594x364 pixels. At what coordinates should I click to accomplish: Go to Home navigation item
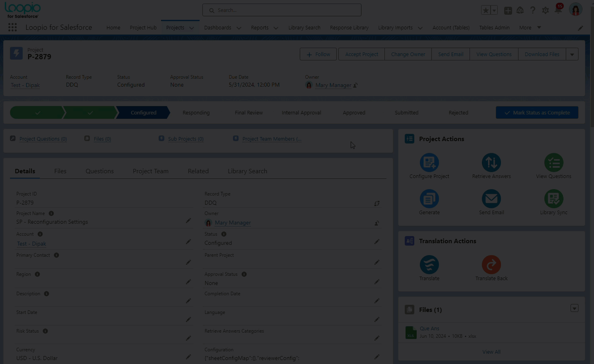[113, 27]
